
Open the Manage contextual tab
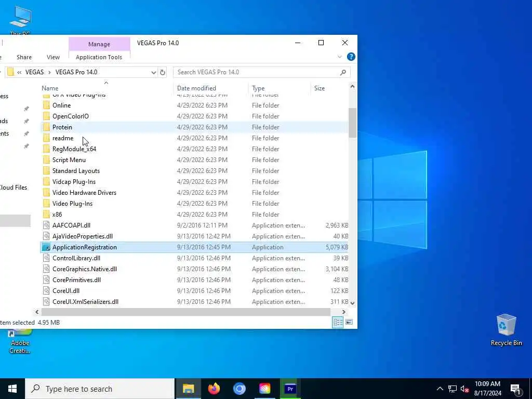[99, 44]
